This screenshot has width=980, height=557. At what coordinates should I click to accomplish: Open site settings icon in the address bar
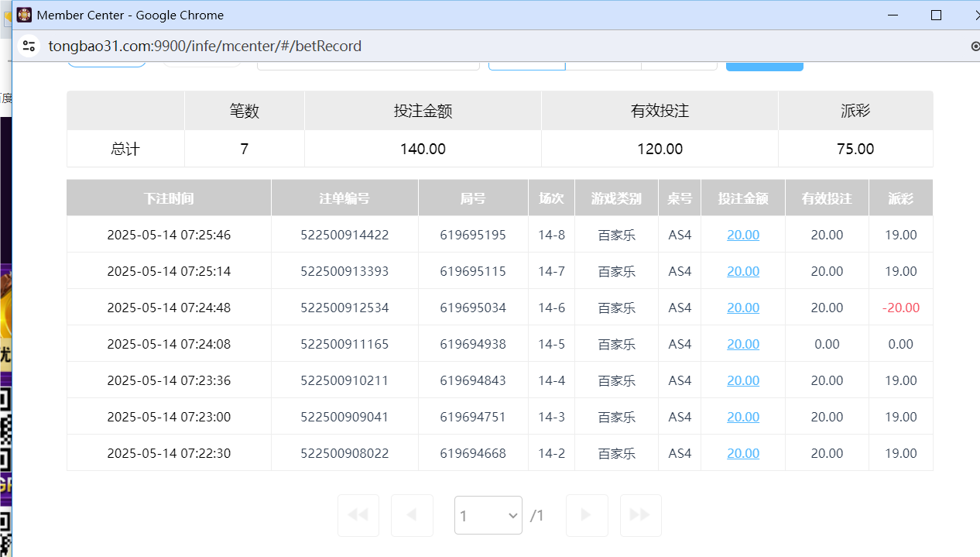tap(29, 46)
